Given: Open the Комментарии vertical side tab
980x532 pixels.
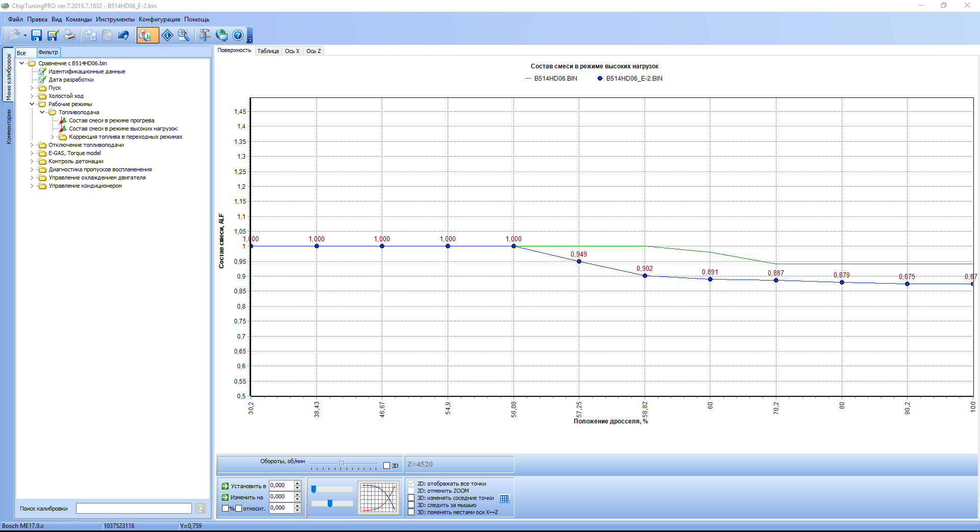Looking at the screenshot, I should tap(9, 126).
